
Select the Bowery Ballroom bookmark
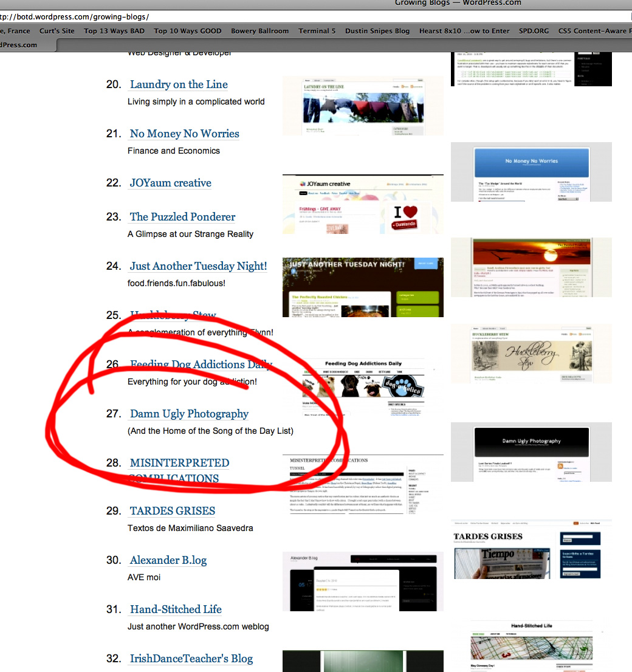[259, 31]
